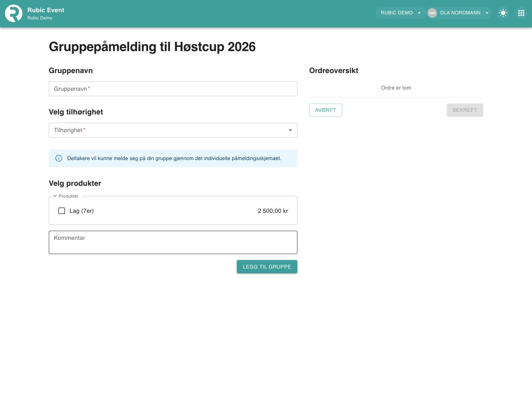This screenshot has height=402, width=532.
Task: Click the info icon in the blue notice
Action: tap(59, 158)
